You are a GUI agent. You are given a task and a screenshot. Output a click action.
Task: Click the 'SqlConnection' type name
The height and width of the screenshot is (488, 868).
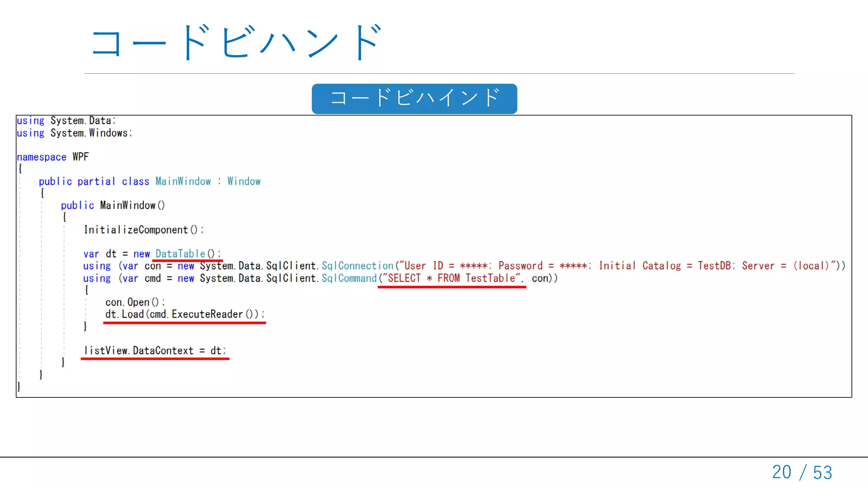[358, 266]
